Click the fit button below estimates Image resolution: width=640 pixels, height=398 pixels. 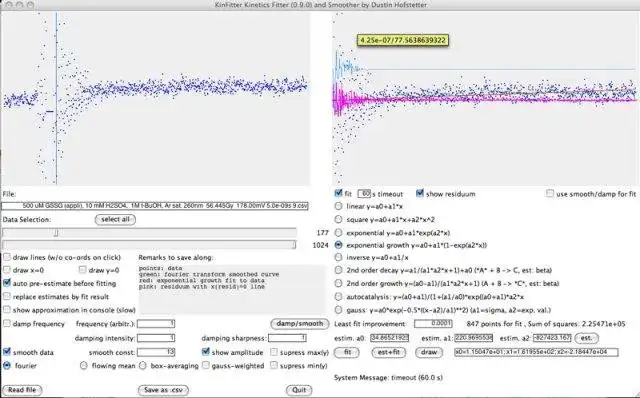coord(347,352)
